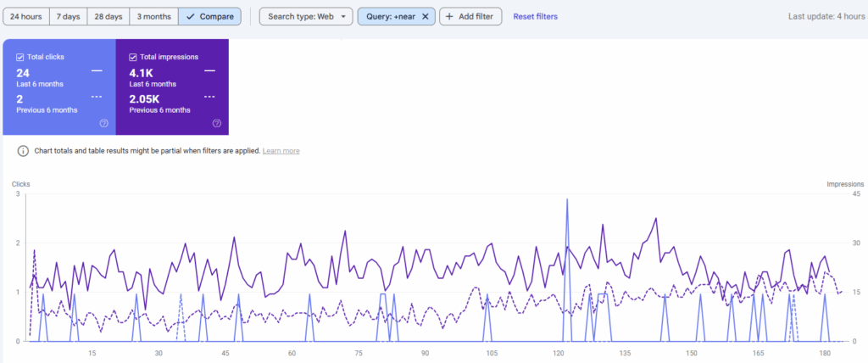
Task: Click the Add filter button
Action: coord(470,16)
